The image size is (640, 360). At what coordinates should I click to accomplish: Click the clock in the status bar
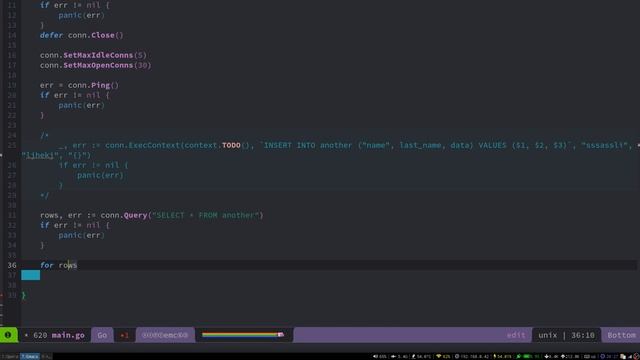click(610, 356)
